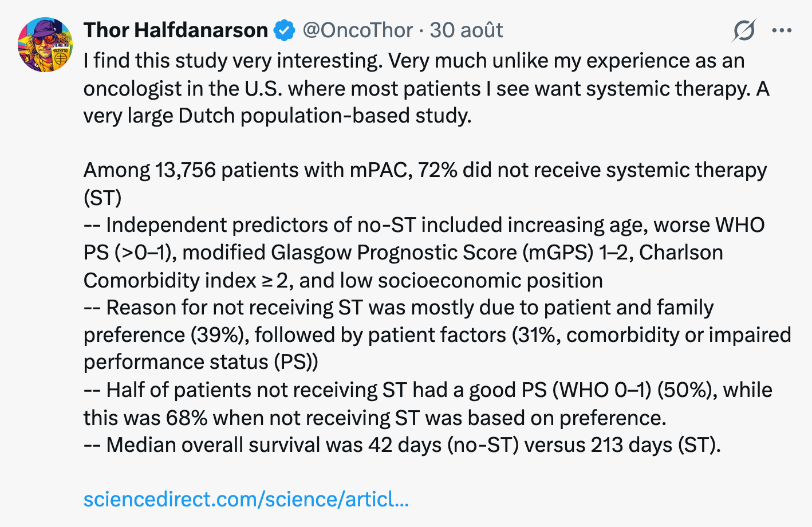This screenshot has width=812, height=527.
Task: Click the display name Thor Halfdanarson
Action: pyautogui.click(x=176, y=30)
